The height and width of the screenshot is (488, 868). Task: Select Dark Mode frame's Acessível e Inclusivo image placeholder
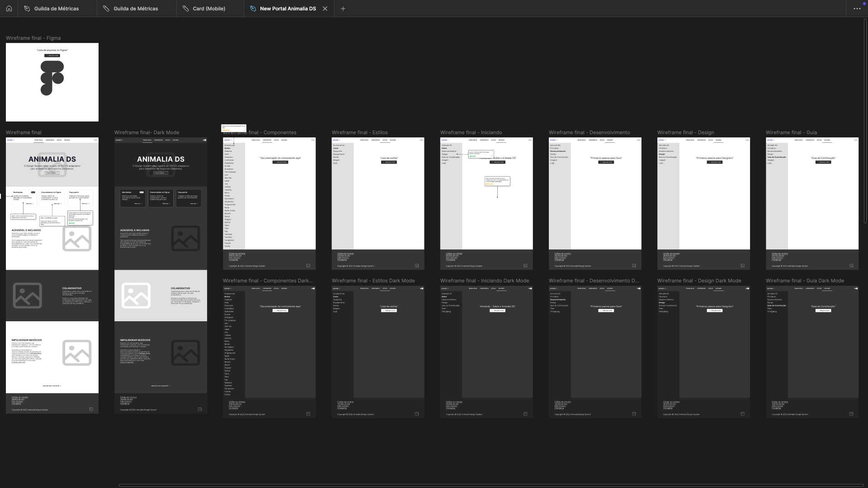tap(185, 239)
